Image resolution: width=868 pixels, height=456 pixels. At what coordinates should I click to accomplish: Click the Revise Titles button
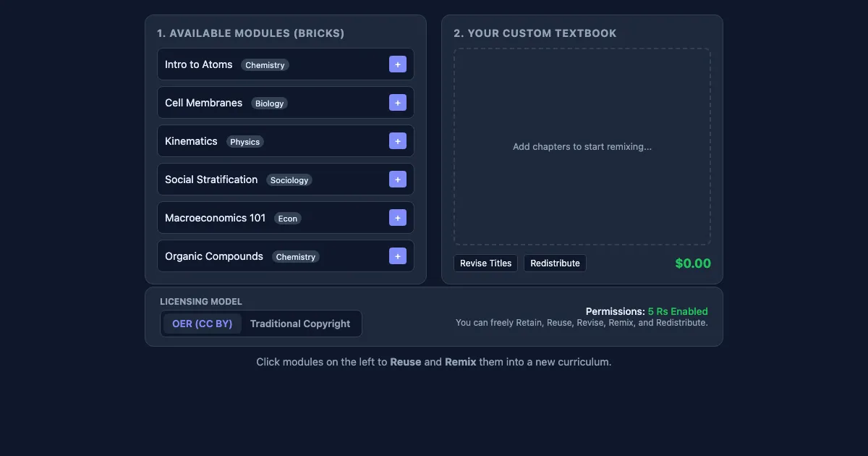pos(485,263)
